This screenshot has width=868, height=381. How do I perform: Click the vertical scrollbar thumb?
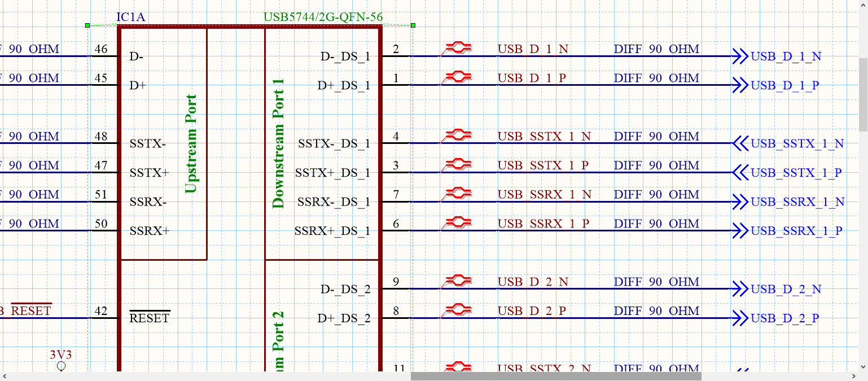[x=863, y=94]
